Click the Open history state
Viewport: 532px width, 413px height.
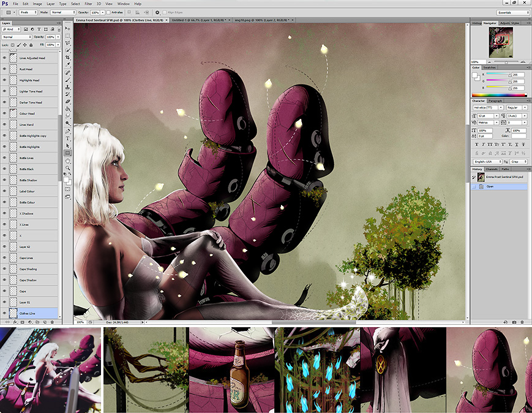(x=500, y=186)
